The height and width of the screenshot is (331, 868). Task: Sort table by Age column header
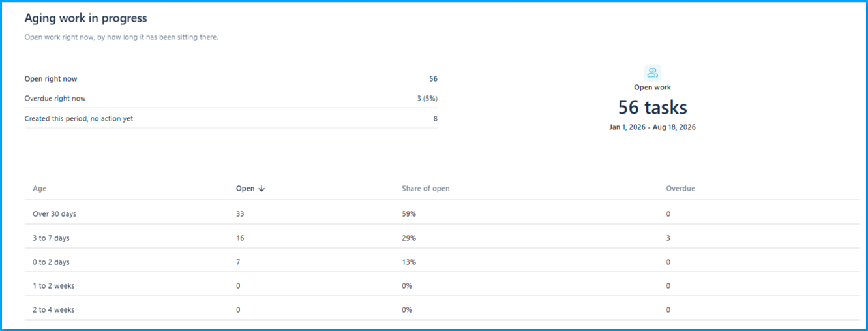pos(40,189)
